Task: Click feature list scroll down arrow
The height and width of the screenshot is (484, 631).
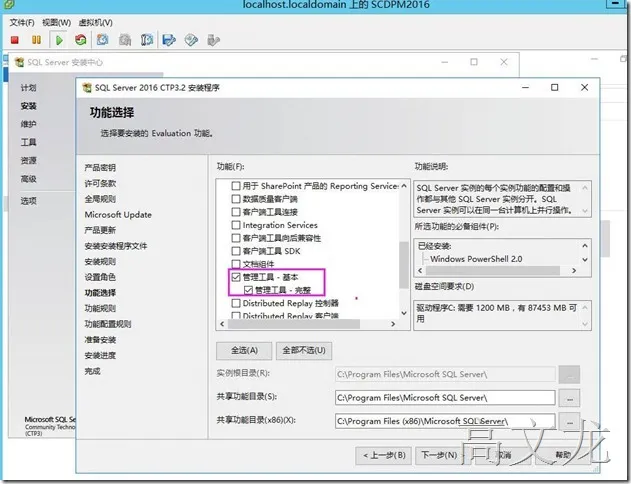Action: pyautogui.click(x=404, y=313)
